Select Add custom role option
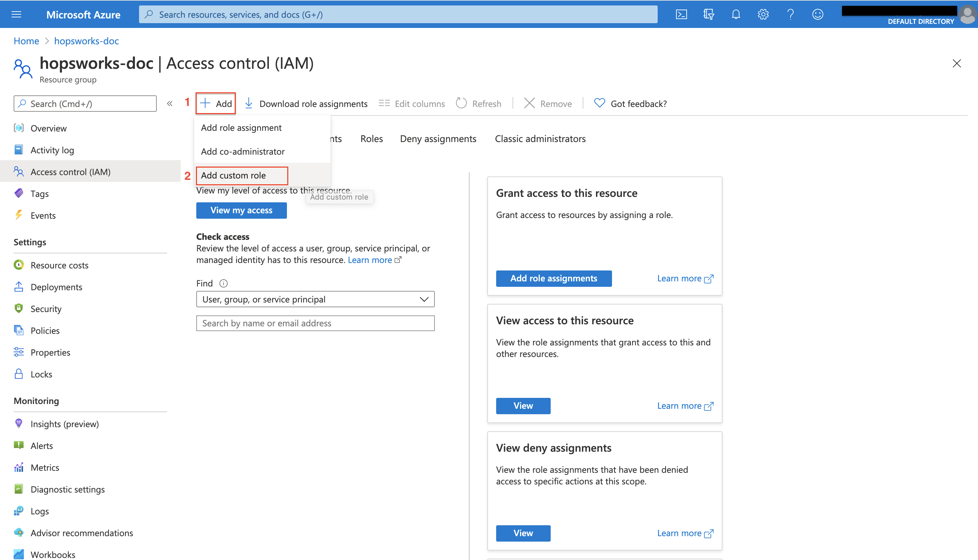 (232, 175)
